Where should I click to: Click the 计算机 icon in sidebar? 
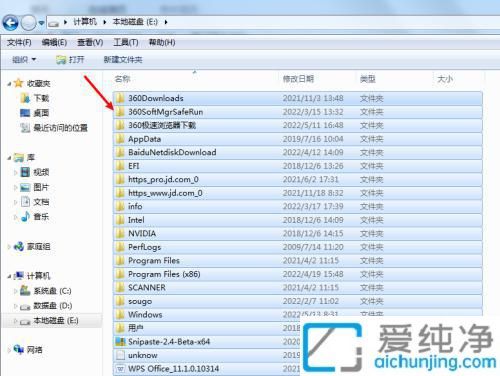click(x=19, y=276)
